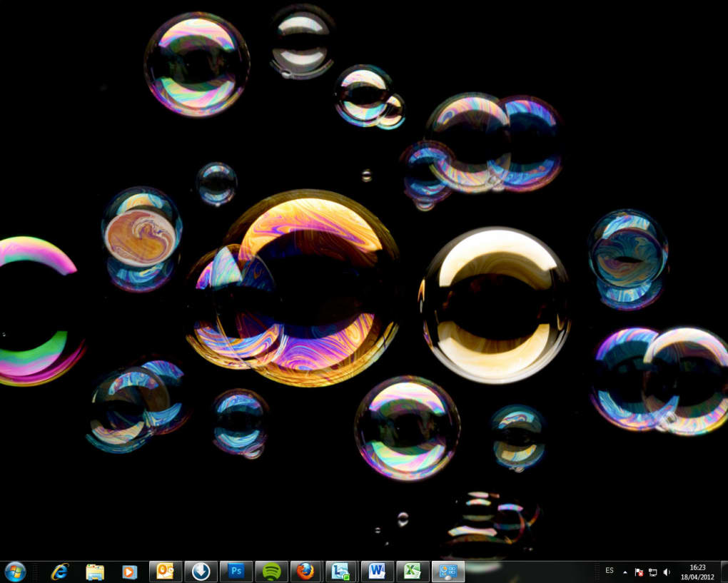This screenshot has width=728, height=583.
Task: Open Windows Media Player taskbar icon
Action: point(129,572)
